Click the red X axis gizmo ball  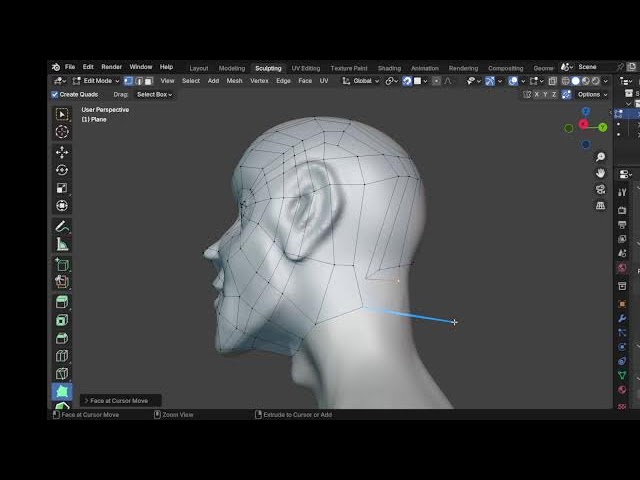coord(584,124)
